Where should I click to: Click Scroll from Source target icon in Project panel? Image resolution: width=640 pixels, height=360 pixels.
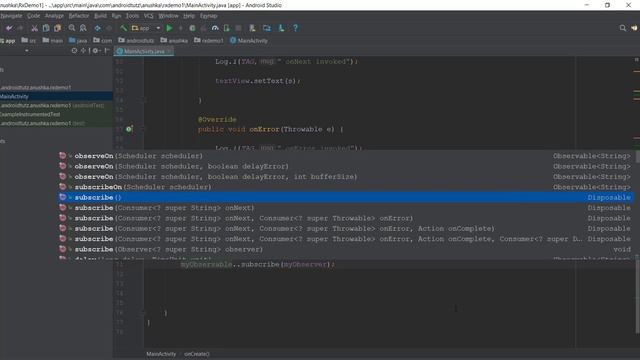pyautogui.click(x=74, y=51)
